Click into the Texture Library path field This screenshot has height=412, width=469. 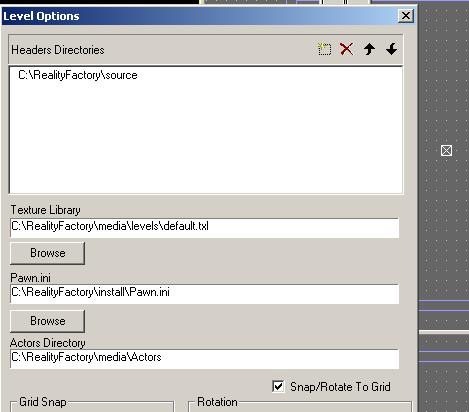[x=204, y=228]
